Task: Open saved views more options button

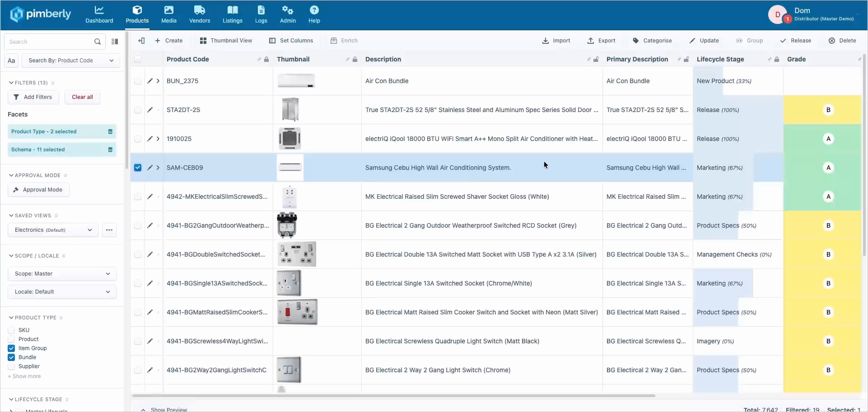Action: pos(109,230)
